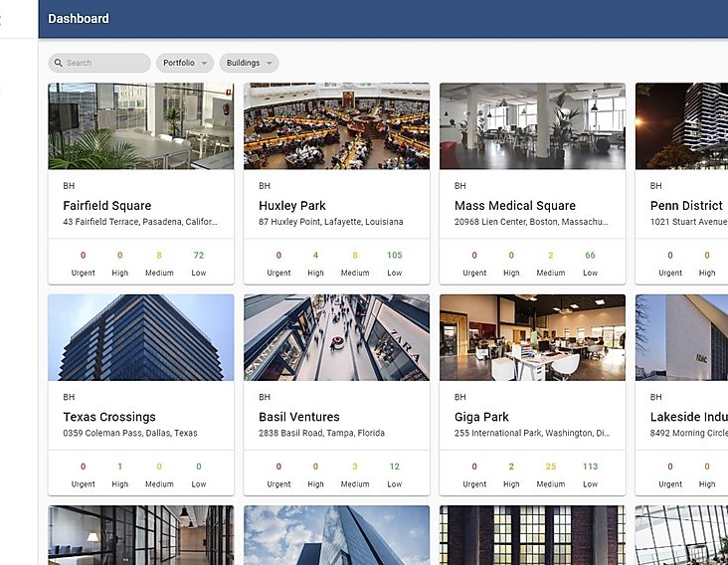Select the Texas Crossings title
This screenshot has height=565, width=728.
109,417
